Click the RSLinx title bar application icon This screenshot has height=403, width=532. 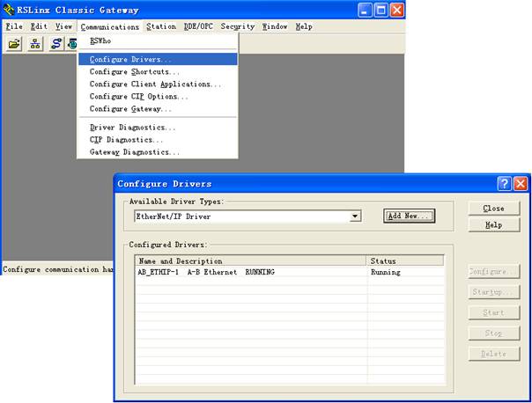pos(9,10)
